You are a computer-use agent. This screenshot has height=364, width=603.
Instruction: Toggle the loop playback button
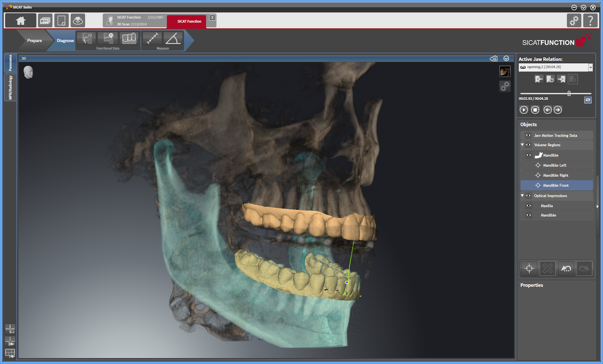(588, 100)
